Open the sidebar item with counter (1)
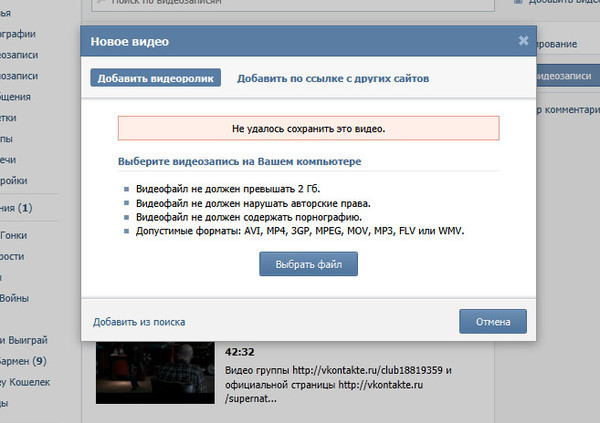 [x=16, y=208]
